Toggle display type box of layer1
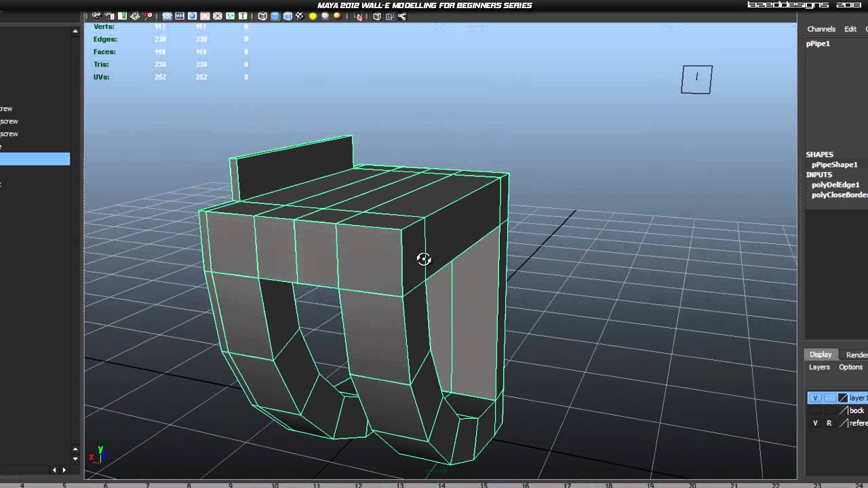 pyautogui.click(x=830, y=398)
